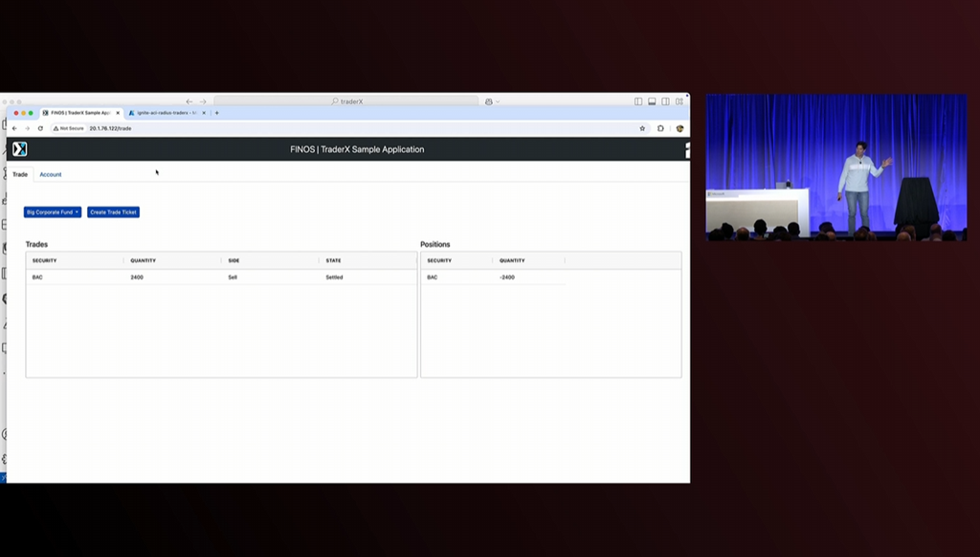Select the Trade tab
The image size is (980, 557).
(x=20, y=175)
